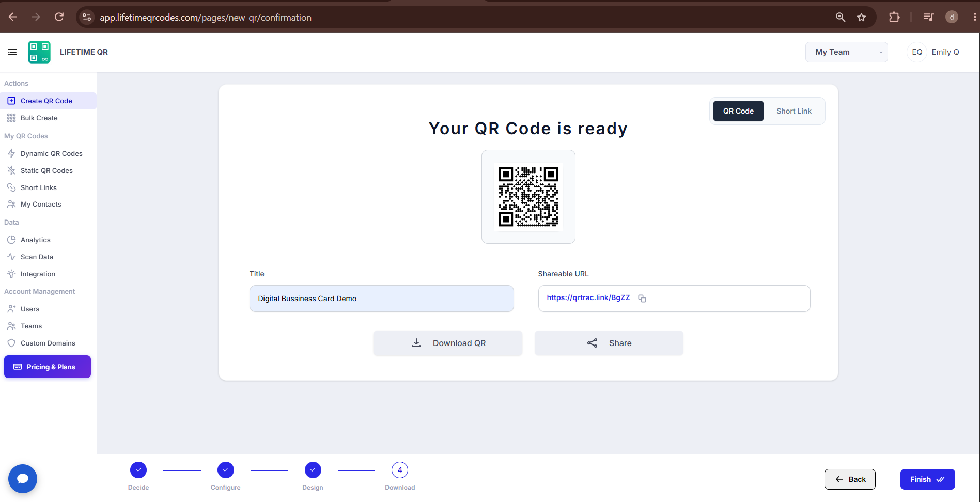Screen dimensions: 980x502
Task: Open Chrome profile avatar 'd'
Action: point(952,17)
